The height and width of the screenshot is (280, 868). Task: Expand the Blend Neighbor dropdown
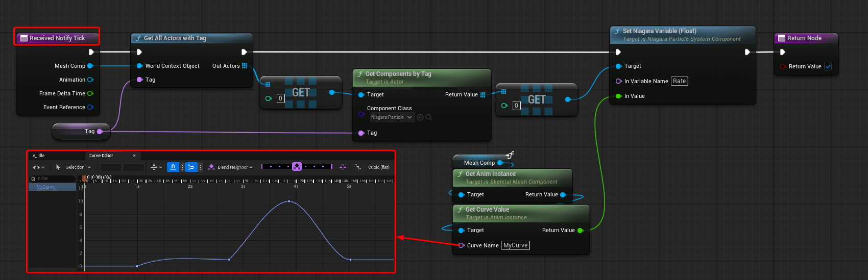[x=234, y=167]
